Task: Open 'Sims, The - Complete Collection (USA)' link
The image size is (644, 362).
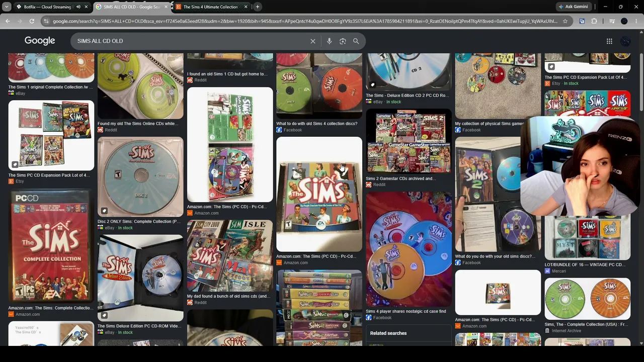Action: coord(587,325)
